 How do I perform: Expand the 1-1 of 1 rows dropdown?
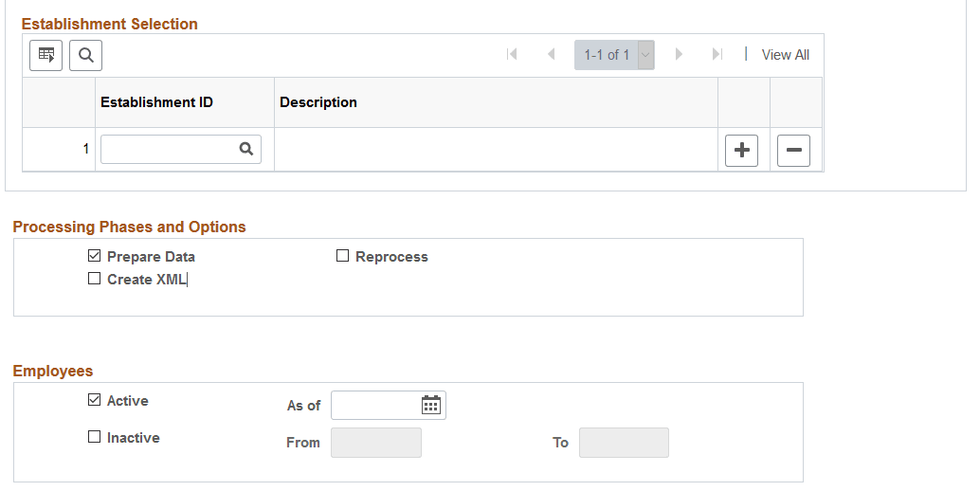click(x=645, y=55)
